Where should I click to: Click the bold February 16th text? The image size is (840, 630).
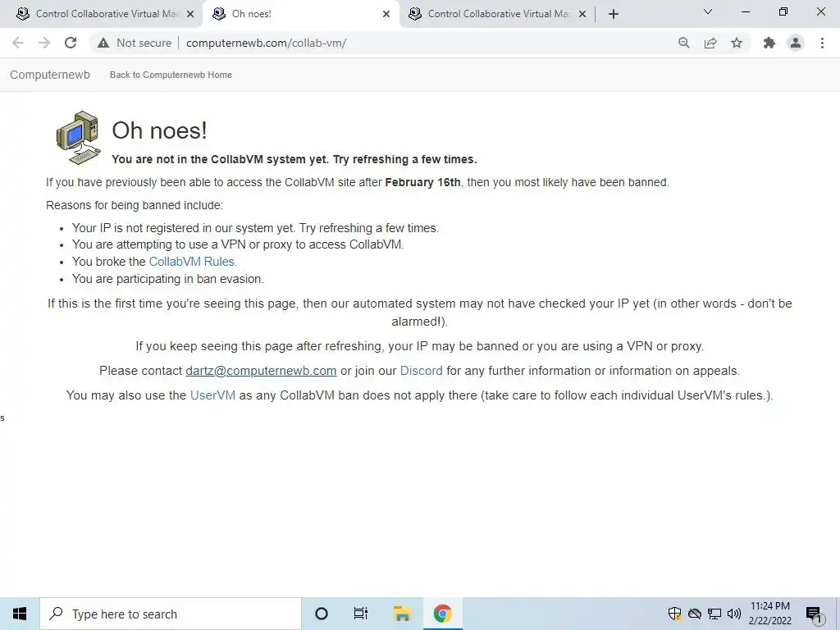422,182
